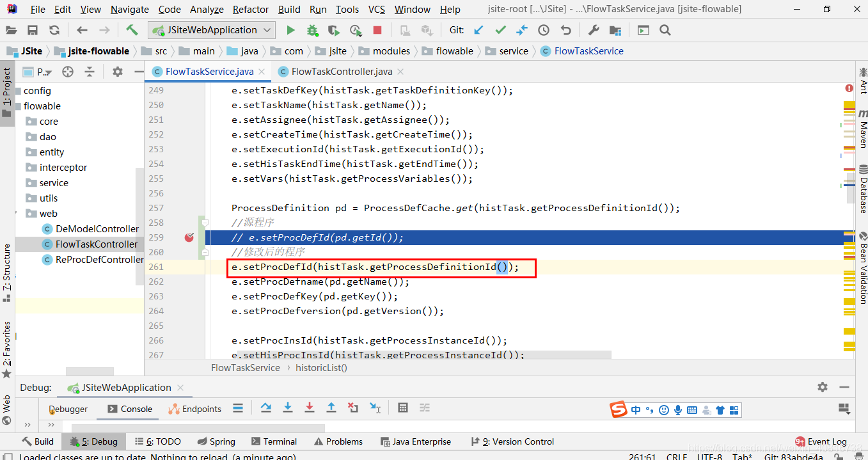Image resolution: width=868 pixels, height=460 pixels.
Task: Switch to the FlowTaskController.java tab
Action: pyautogui.click(x=342, y=72)
